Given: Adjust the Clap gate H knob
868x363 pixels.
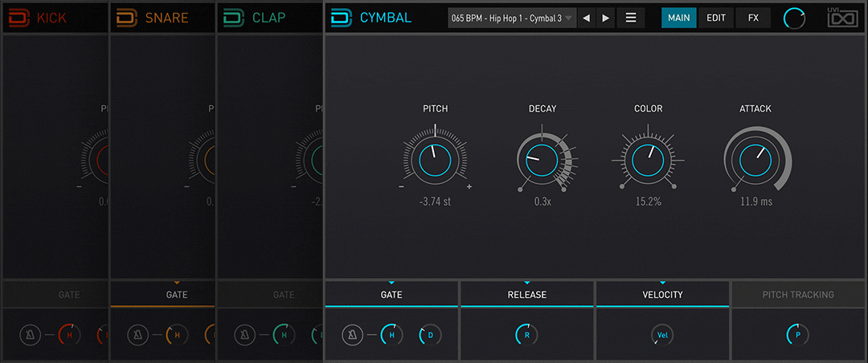Looking at the screenshot, I should [x=284, y=335].
